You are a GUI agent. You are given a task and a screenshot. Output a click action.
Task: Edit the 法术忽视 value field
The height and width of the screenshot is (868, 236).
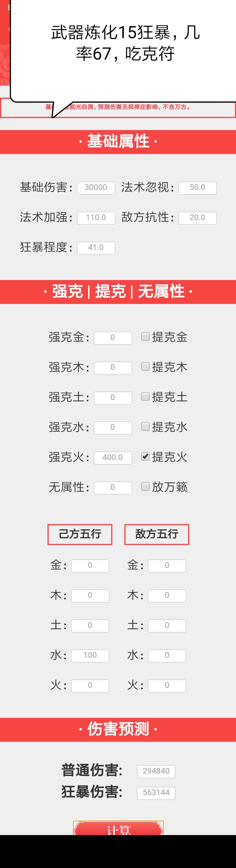(198, 188)
